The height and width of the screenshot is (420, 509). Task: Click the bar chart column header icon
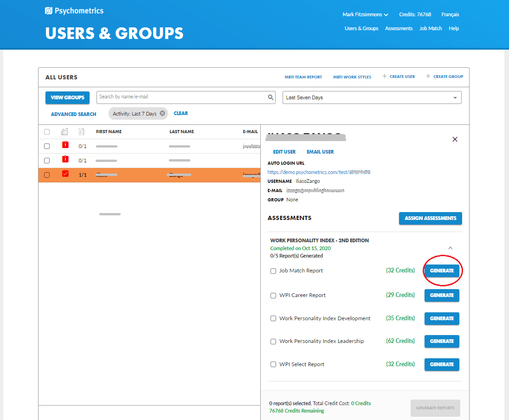[x=64, y=132]
